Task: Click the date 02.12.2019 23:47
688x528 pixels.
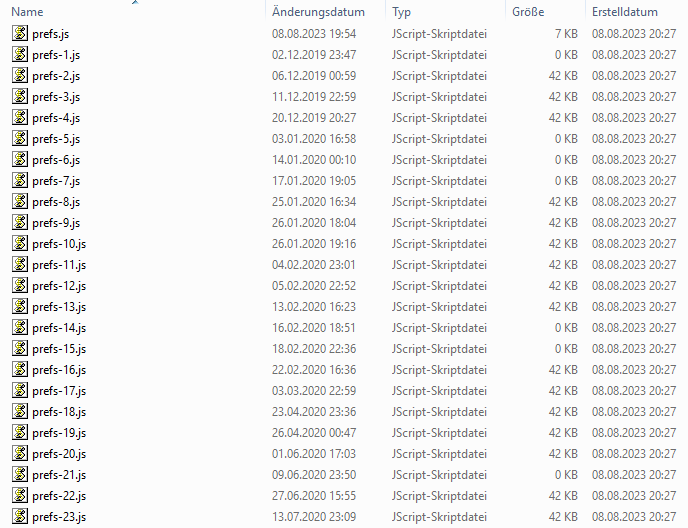Action: [x=314, y=55]
